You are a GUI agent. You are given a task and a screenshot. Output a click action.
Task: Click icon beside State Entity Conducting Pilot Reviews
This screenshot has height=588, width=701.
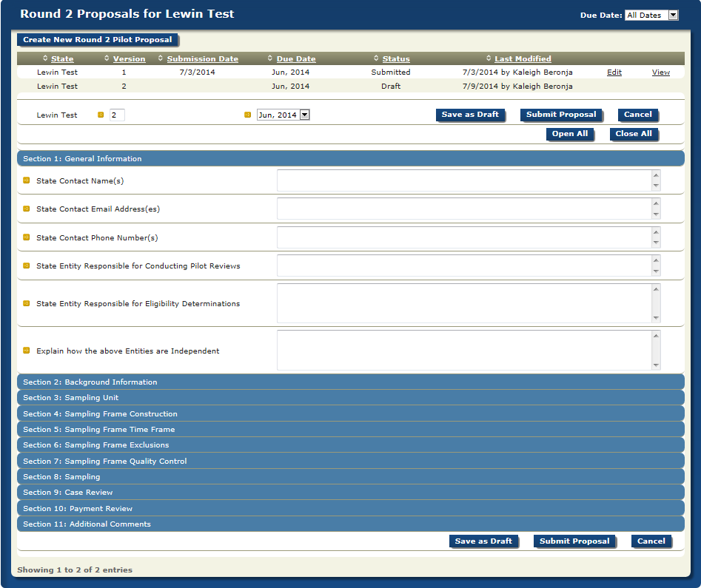27,266
